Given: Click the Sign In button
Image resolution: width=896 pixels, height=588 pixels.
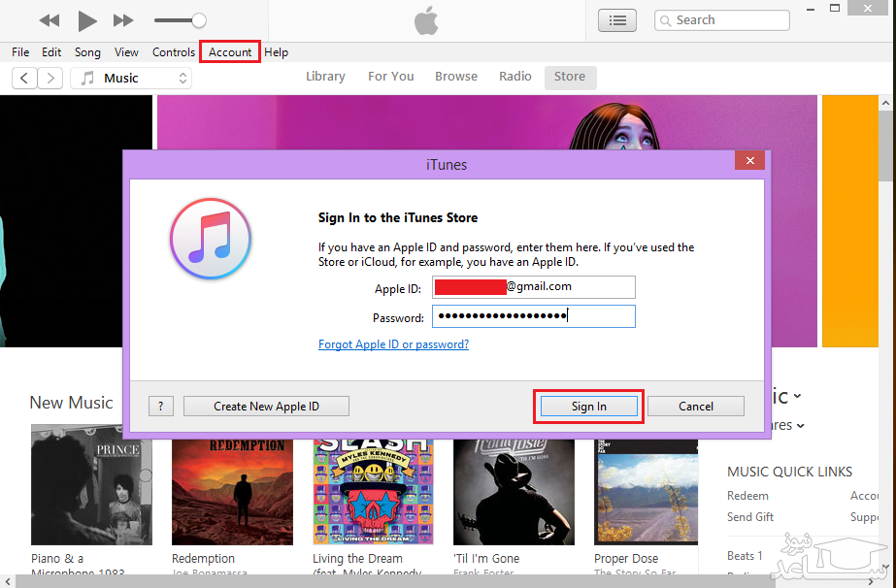Looking at the screenshot, I should point(588,407).
